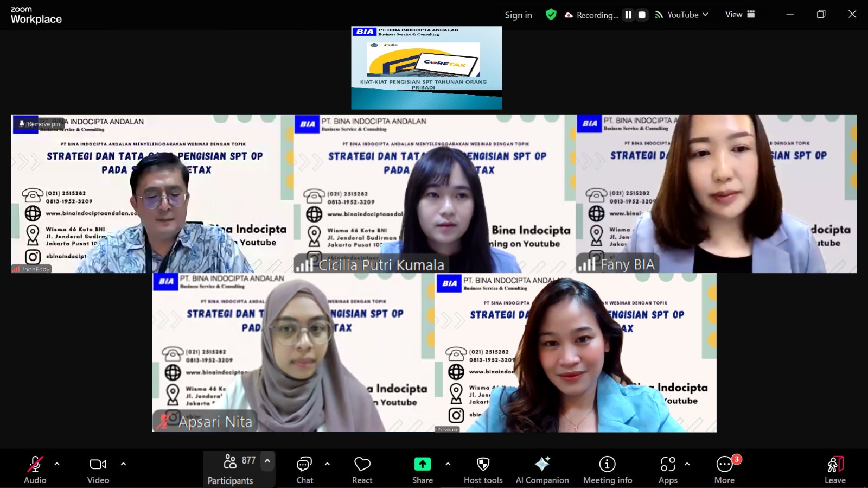This screenshot has height=488, width=868.
Task: Open the Chat panel
Action: point(304,470)
